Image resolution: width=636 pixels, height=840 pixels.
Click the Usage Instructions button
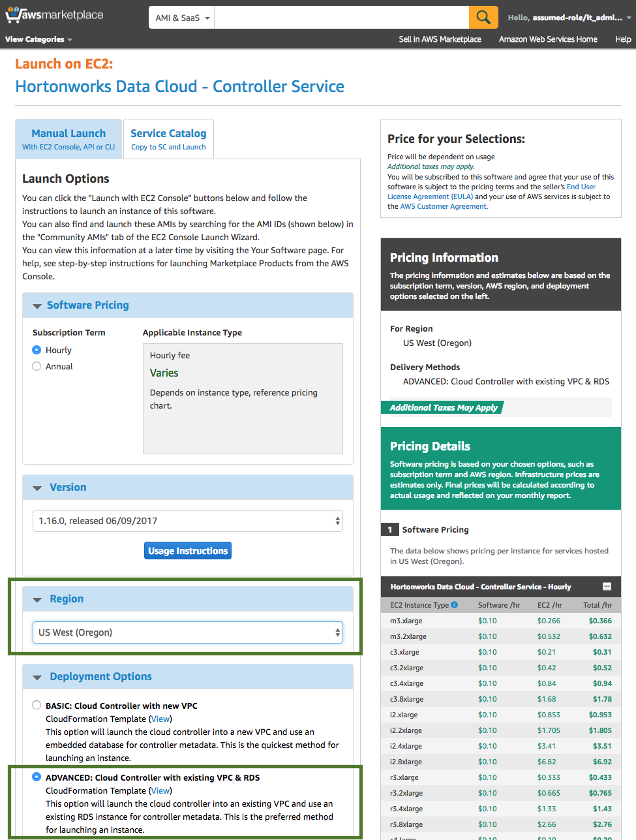(188, 550)
